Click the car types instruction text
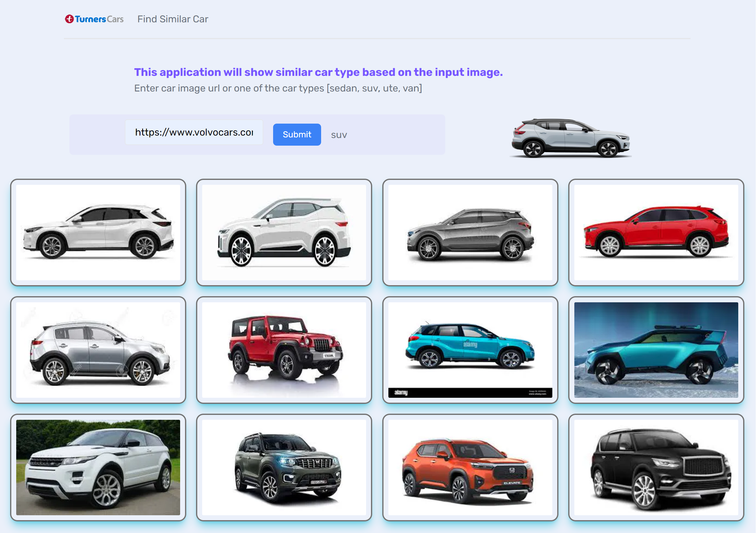This screenshot has height=533, width=756. tap(278, 88)
